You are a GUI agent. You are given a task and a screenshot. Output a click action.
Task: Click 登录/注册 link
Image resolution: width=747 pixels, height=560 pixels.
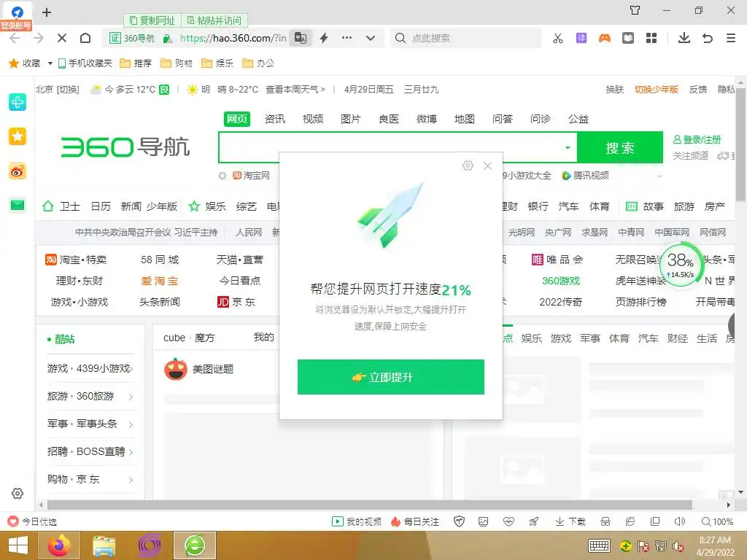[697, 139]
